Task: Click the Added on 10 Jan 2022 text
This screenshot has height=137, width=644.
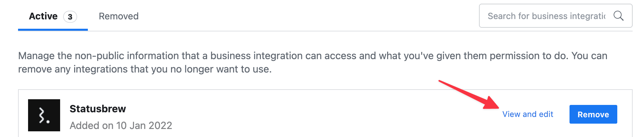Action: pos(121,125)
